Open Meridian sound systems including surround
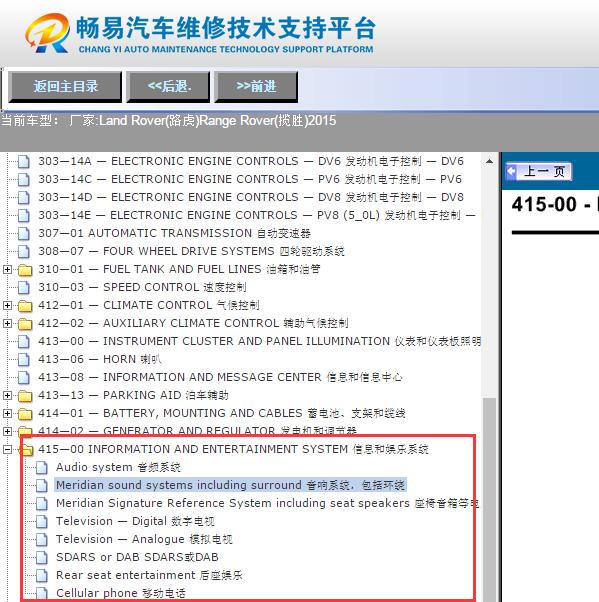The height and width of the screenshot is (602, 599). 230,486
